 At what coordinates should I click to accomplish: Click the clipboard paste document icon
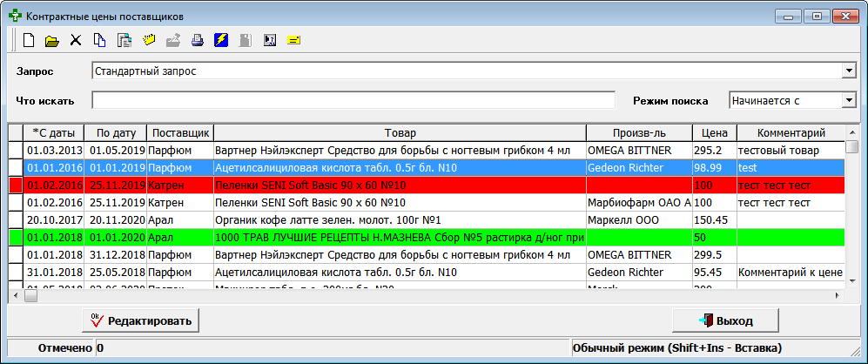tap(124, 40)
